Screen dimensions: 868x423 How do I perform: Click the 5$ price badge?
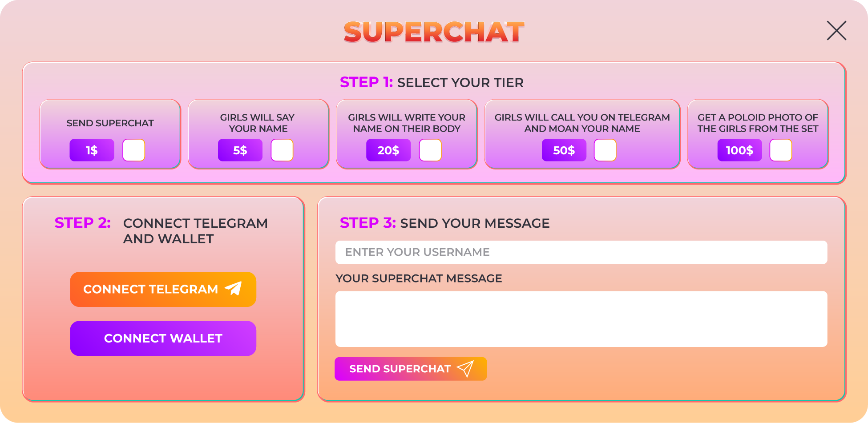click(x=240, y=150)
